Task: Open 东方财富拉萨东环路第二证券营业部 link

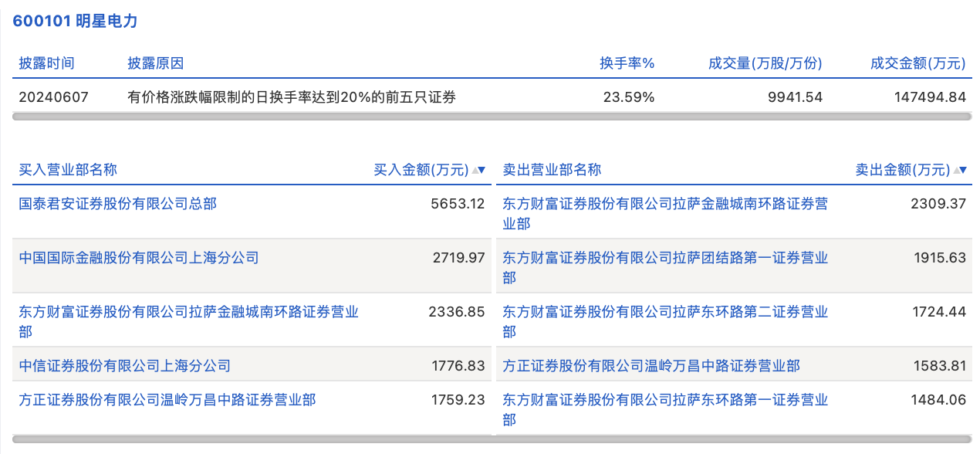Action: pos(664,312)
